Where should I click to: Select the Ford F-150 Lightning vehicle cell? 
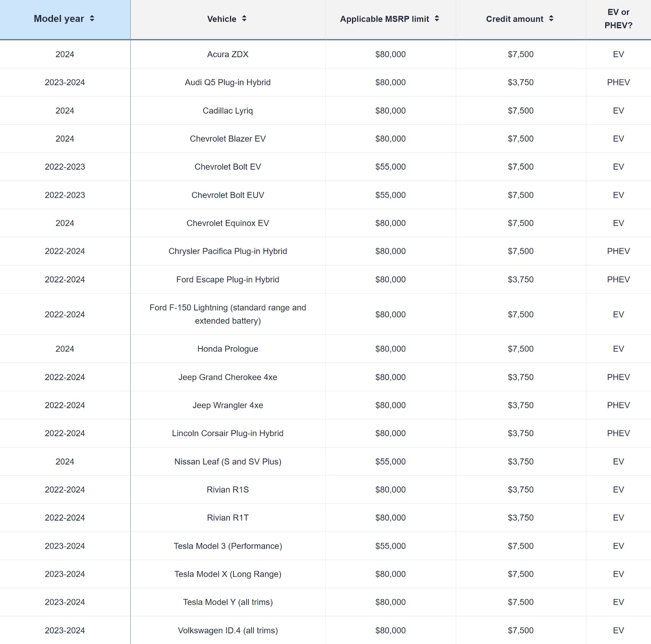click(x=227, y=314)
